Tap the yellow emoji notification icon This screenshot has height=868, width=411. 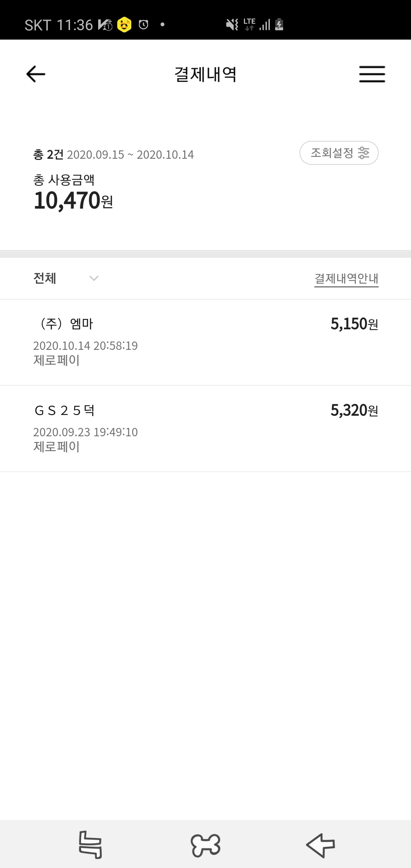coord(124,25)
